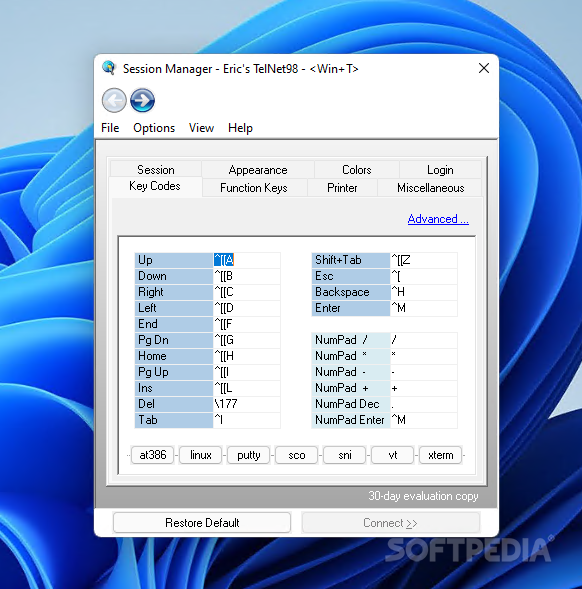Click the Right key code field
582x589 pixels.
click(246, 292)
